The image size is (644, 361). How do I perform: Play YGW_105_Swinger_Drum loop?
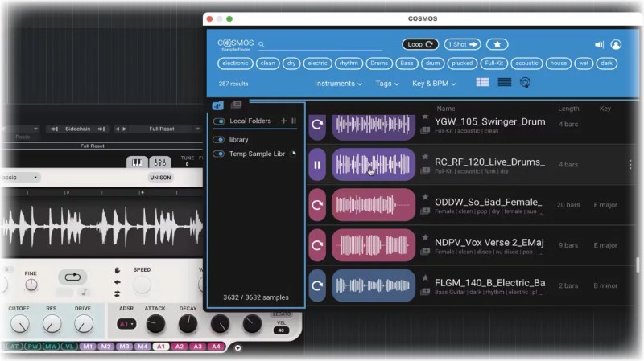317,125
